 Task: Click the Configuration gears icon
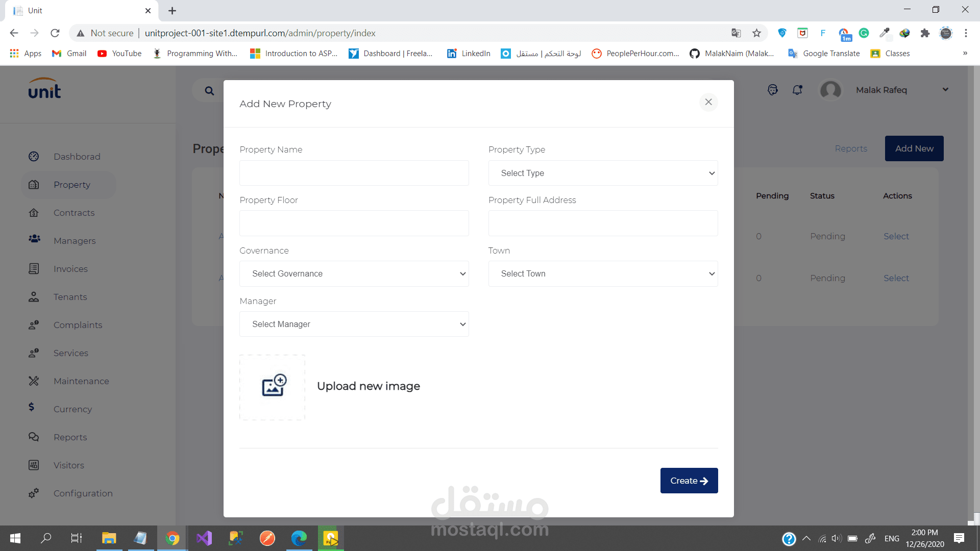(x=34, y=493)
